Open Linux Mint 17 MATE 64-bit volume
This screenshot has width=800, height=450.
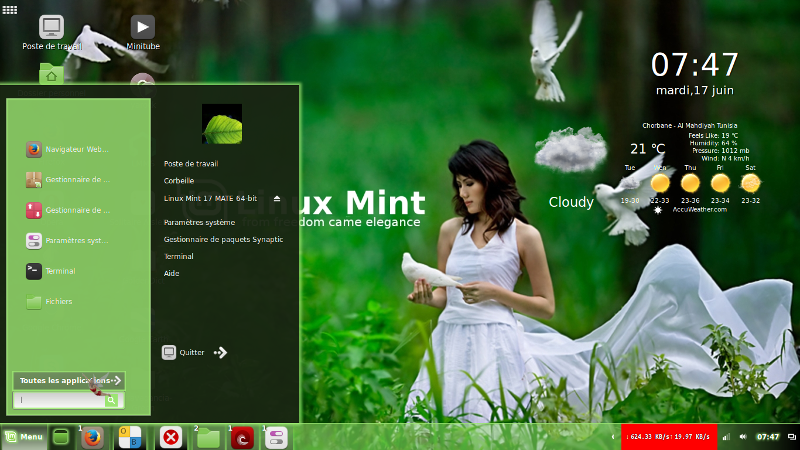tap(210, 198)
